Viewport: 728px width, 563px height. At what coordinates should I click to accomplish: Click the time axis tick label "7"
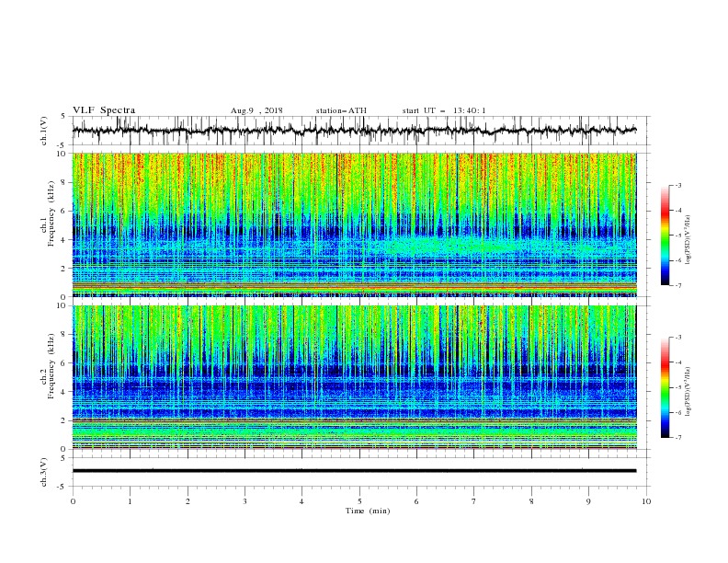(474, 501)
